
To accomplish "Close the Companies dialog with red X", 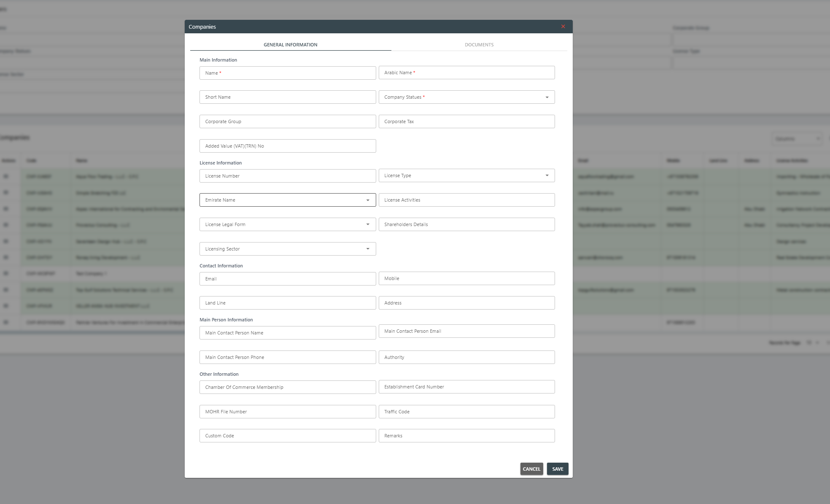I will (563, 27).
